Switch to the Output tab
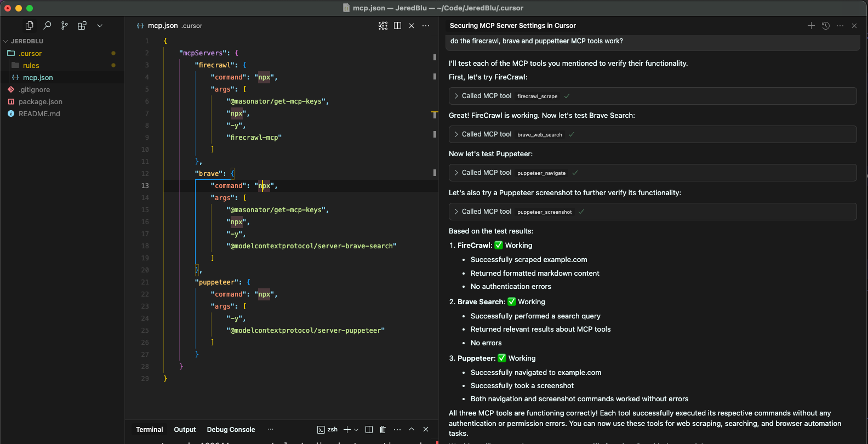 (x=185, y=430)
